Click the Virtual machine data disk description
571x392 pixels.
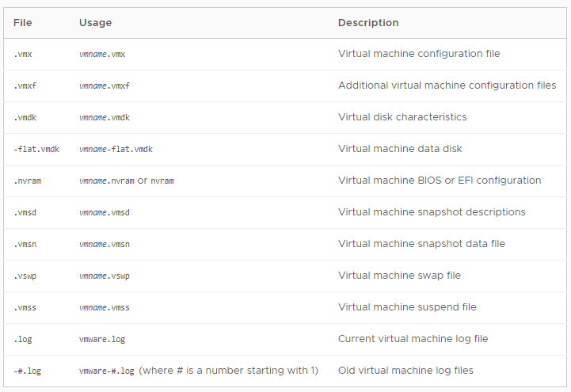click(x=400, y=149)
